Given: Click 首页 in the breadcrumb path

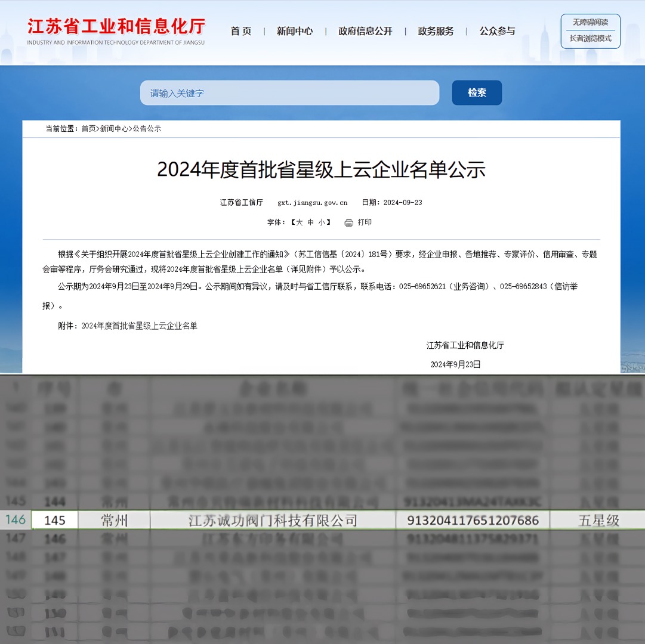Looking at the screenshot, I should click(x=88, y=129).
